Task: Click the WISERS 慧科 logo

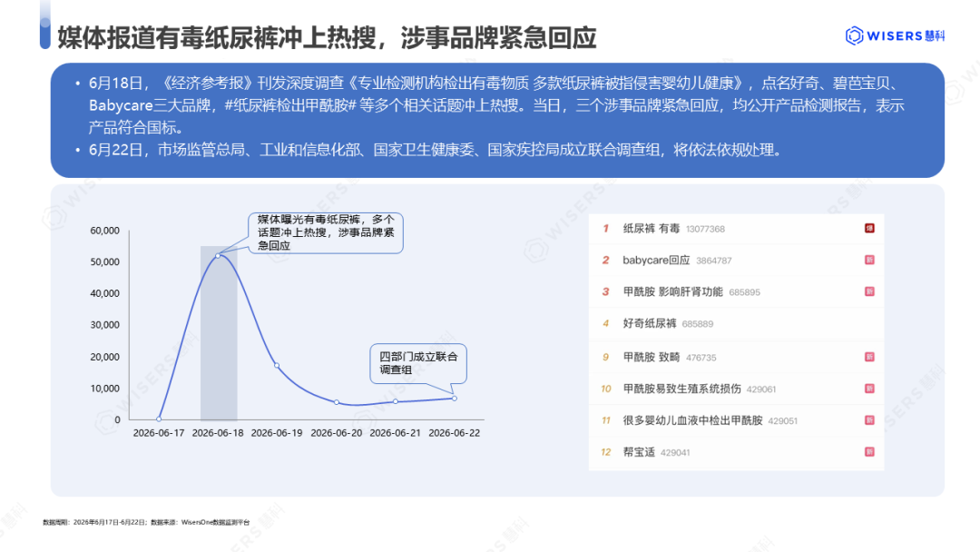Action: tap(895, 35)
